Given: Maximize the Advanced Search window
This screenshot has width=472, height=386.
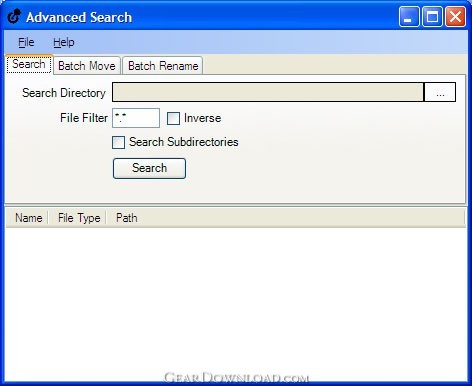Looking at the screenshot, I should pyautogui.click(x=432, y=16).
